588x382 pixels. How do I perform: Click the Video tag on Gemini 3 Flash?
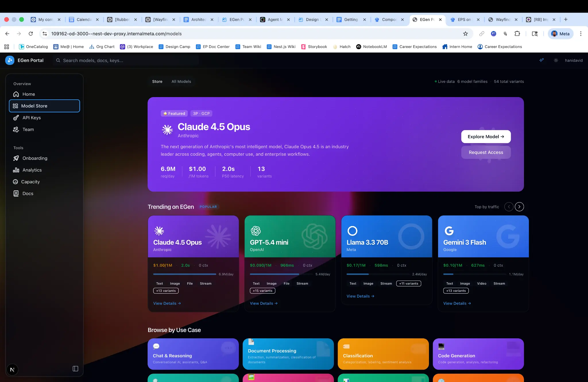click(482, 283)
